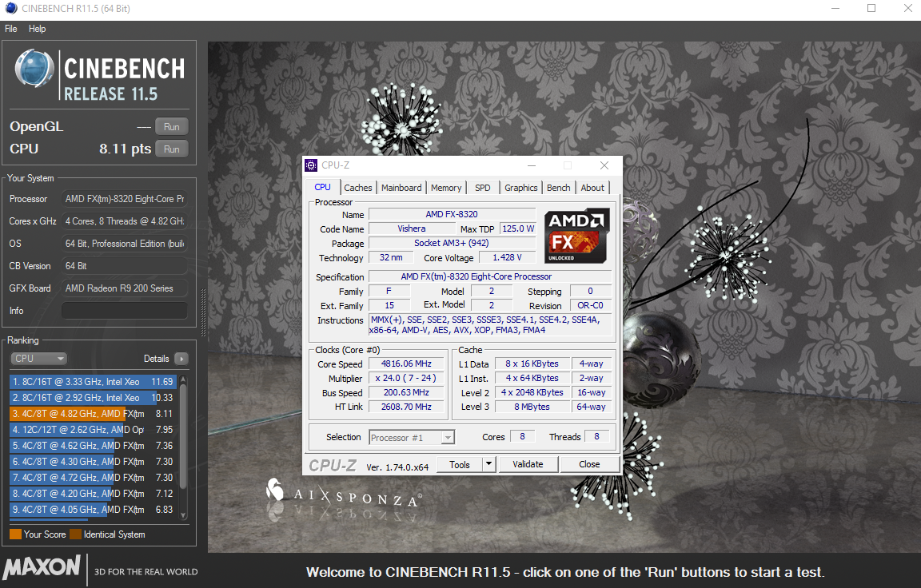Screen dimensions: 921x588
Task: Open the Processor #1 selection dropdown
Action: (412, 438)
